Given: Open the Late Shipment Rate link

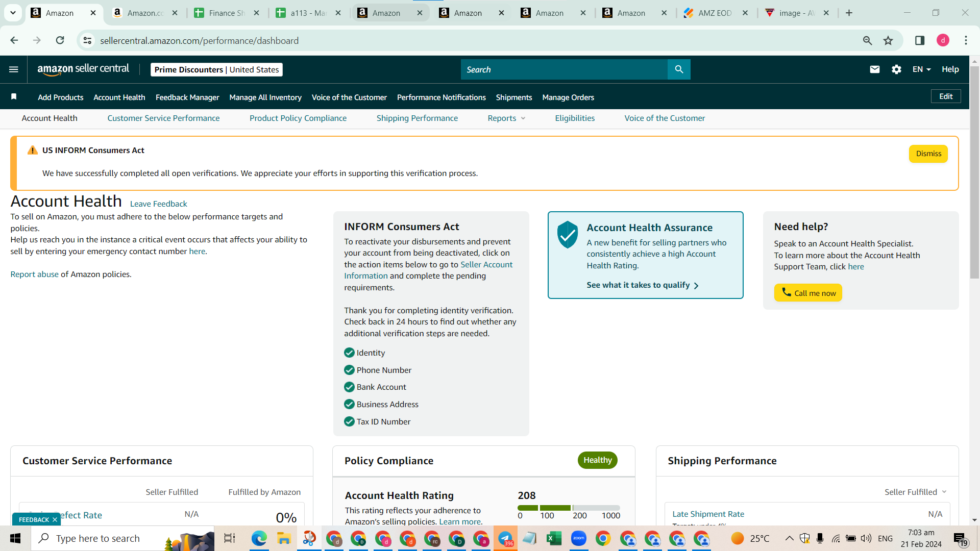Looking at the screenshot, I should click(x=708, y=514).
